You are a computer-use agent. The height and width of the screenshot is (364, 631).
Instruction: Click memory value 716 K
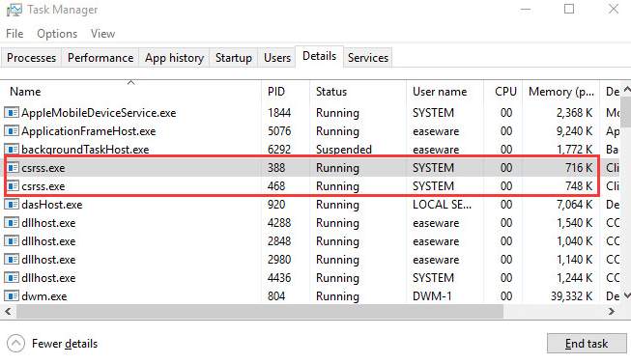point(579,167)
